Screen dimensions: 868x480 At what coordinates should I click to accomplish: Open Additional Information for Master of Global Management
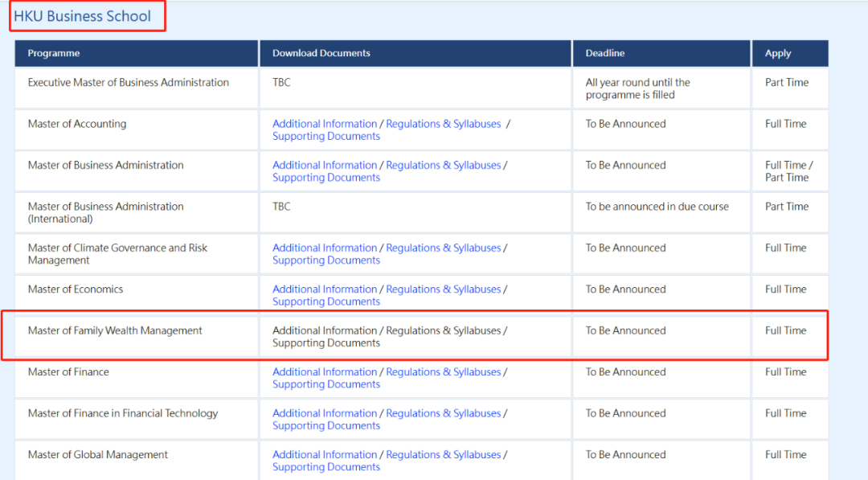325,454
